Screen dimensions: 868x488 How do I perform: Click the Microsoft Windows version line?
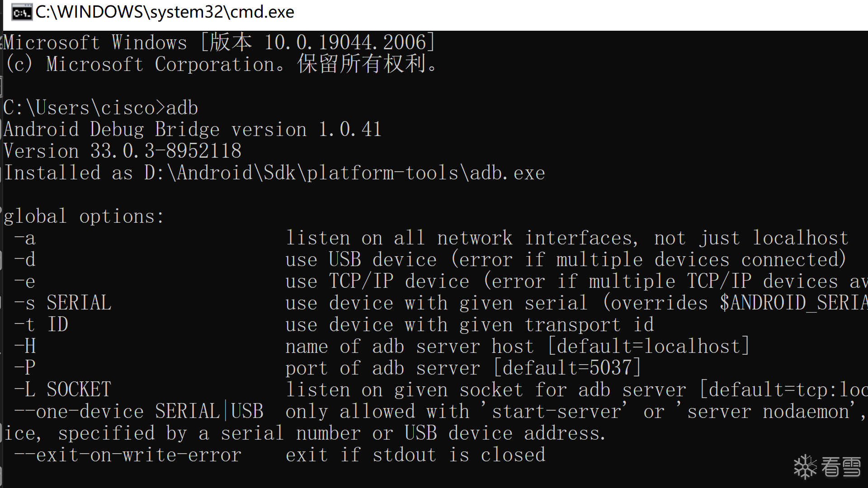click(x=219, y=42)
